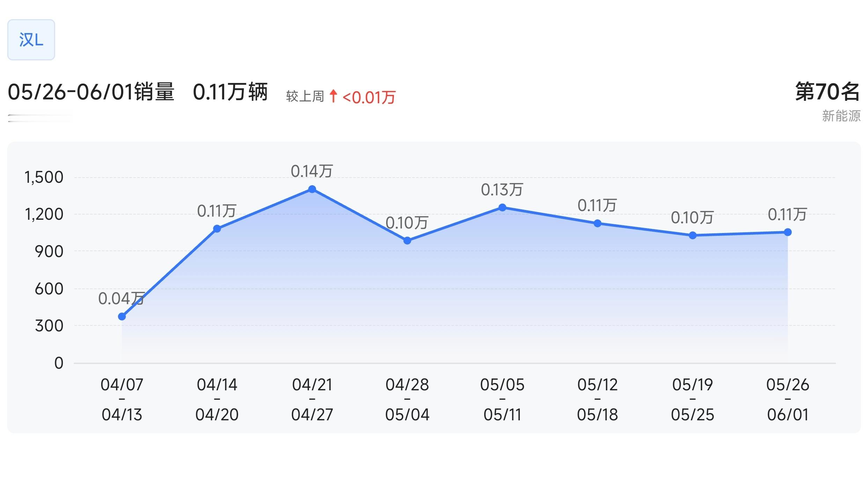Click the last data point 05/26-06/01
This screenshot has height=488, width=868.
[x=788, y=232]
